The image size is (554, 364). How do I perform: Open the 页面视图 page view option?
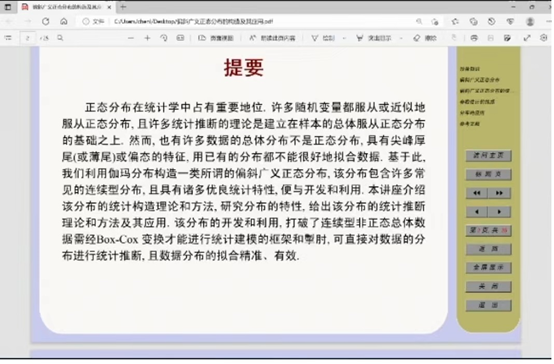216,38
